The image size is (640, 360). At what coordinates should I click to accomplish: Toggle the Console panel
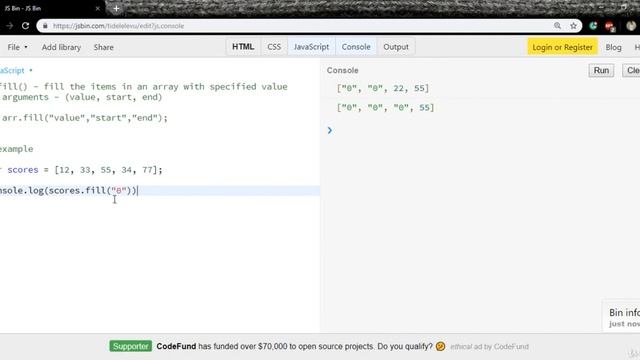click(x=356, y=47)
